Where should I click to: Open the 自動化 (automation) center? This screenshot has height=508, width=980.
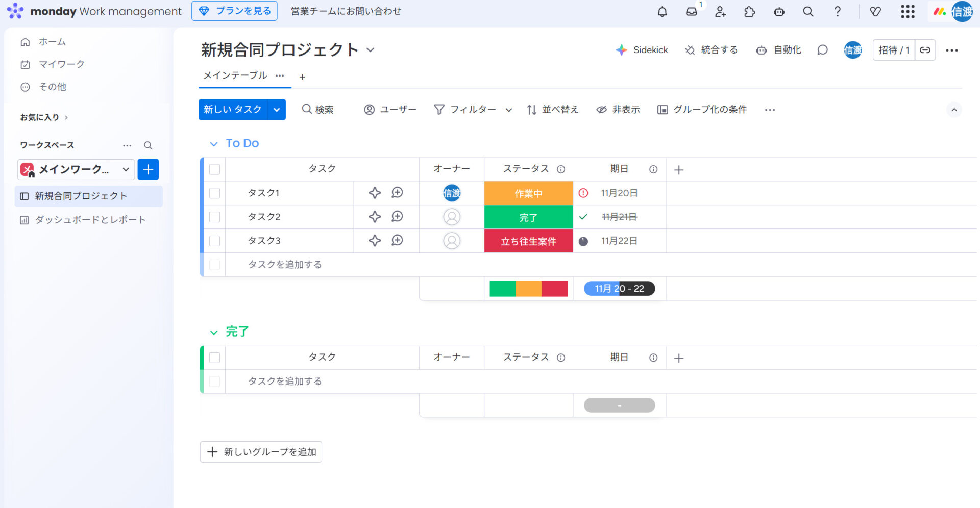778,50
